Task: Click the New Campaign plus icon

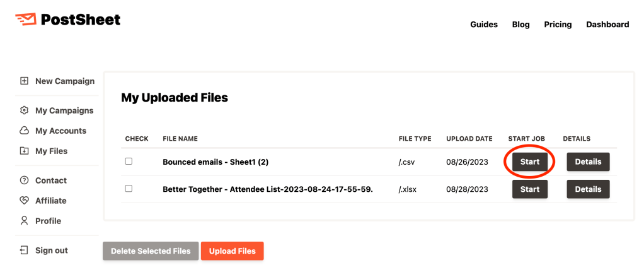Action: (24, 81)
